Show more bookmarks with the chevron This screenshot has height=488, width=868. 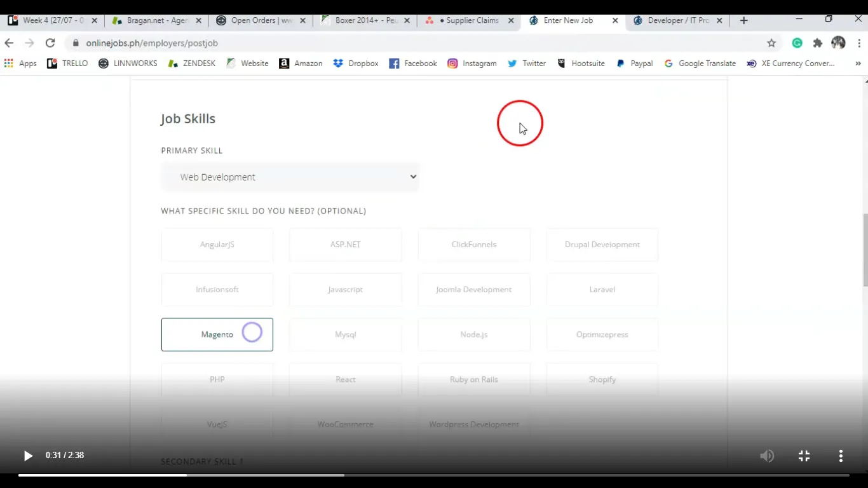(858, 64)
